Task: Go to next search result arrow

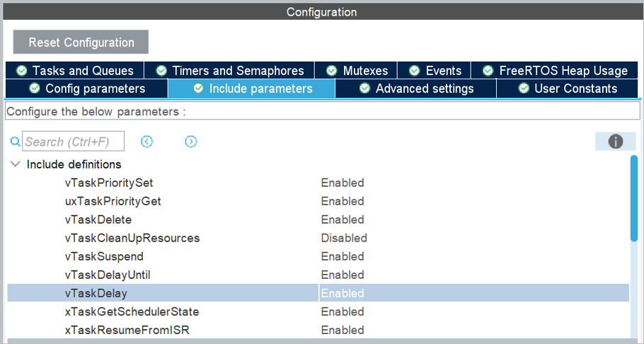Action: click(190, 142)
